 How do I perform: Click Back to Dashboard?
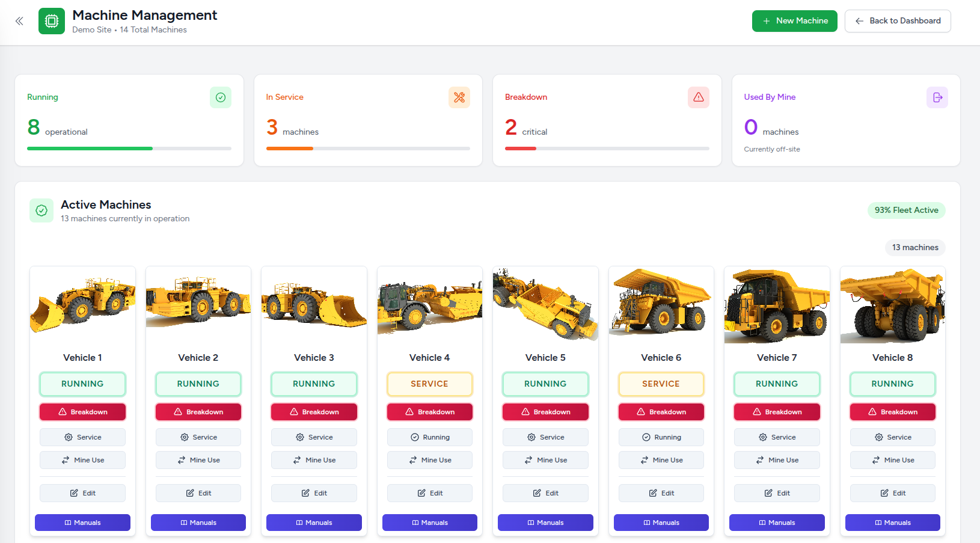[x=898, y=20]
